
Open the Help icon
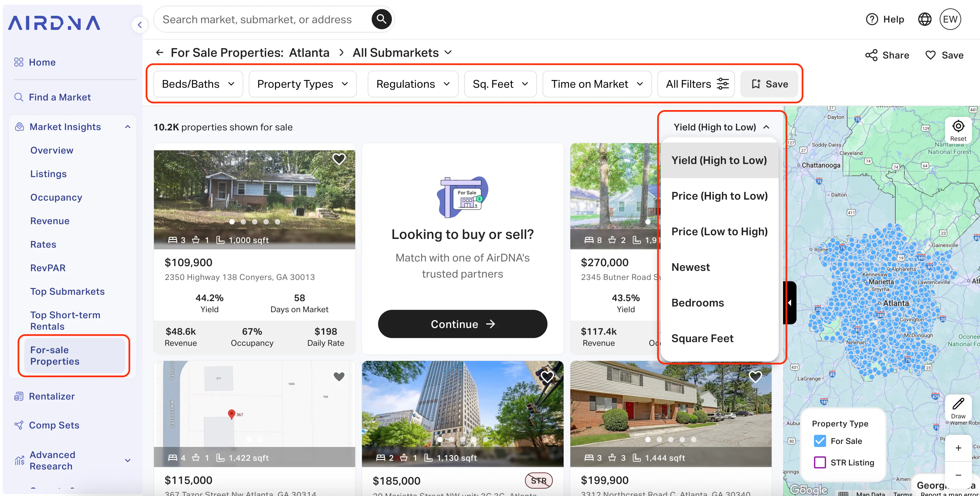click(x=871, y=19)
